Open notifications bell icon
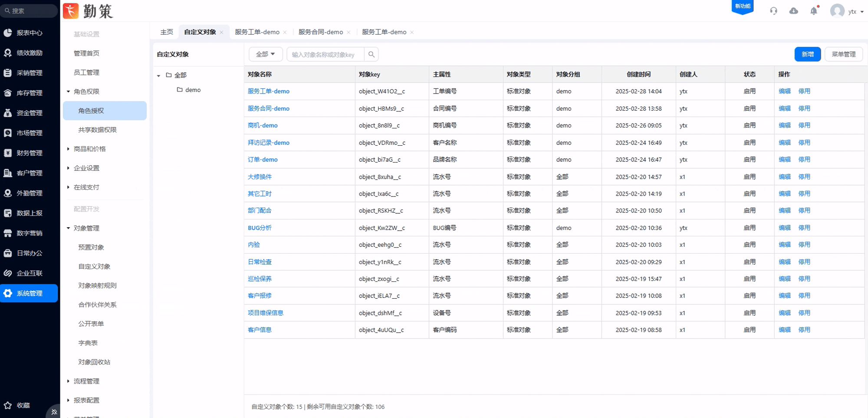The width and height of the screenshot is (868, 418). [814, 11]
